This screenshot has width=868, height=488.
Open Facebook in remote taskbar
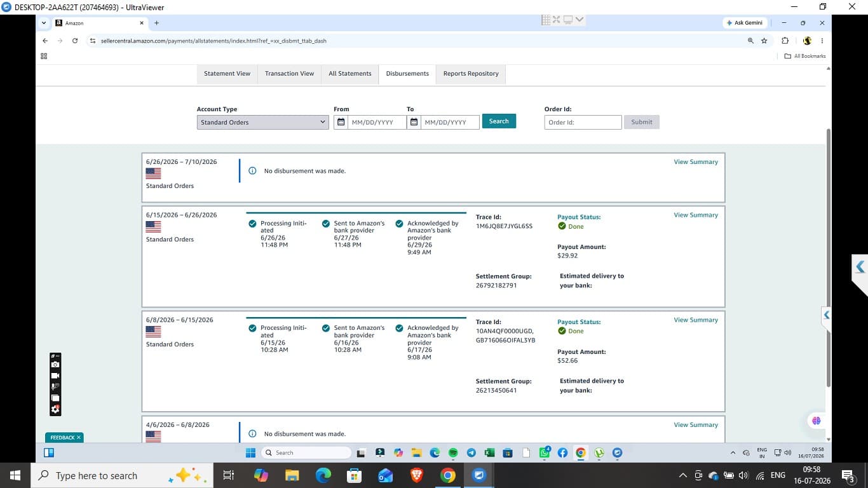(x=562, y=453)
